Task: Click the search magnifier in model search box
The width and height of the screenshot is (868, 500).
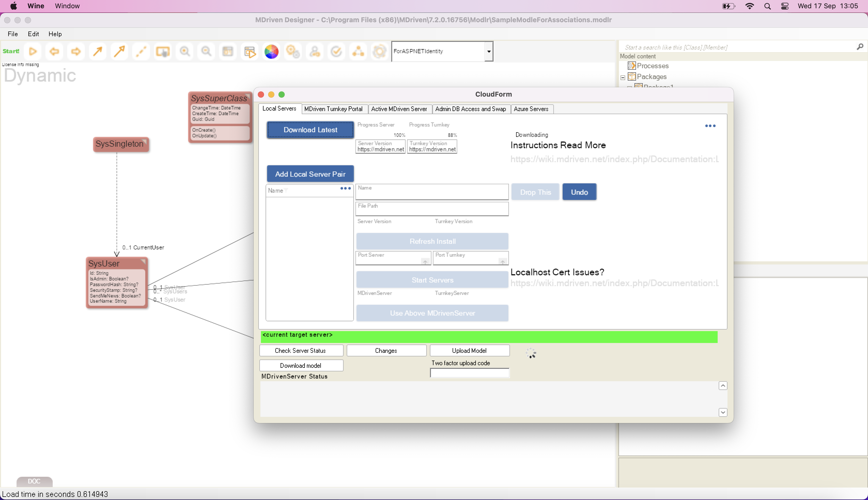Action: coord(860,47)
